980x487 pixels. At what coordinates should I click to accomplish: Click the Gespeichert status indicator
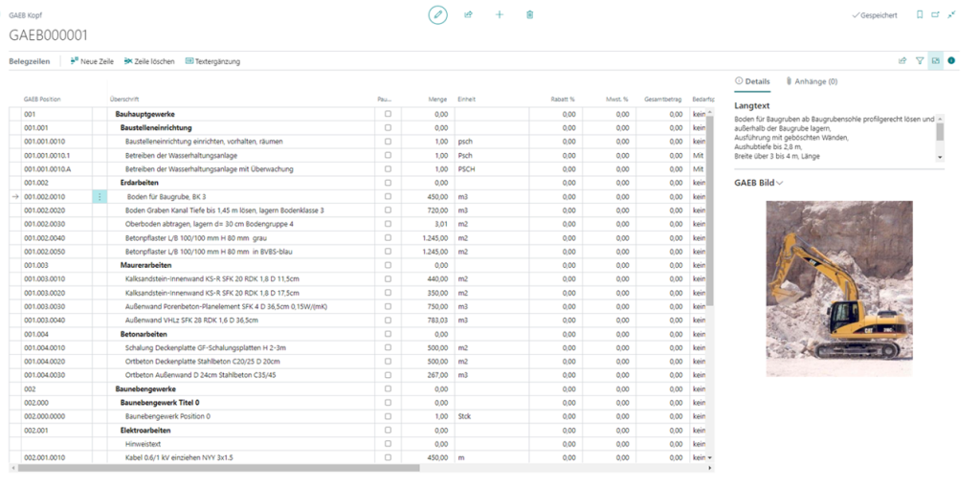pos(875,15)
